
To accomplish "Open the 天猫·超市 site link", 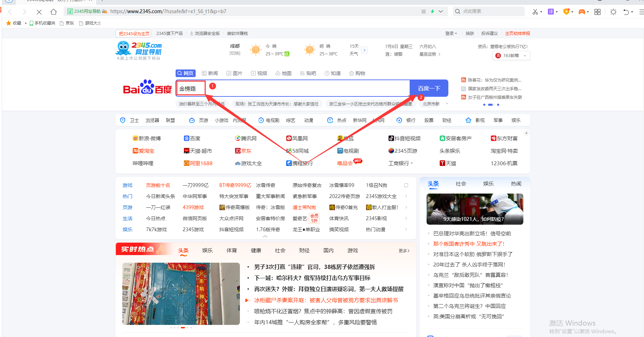I will coord(198,151).
